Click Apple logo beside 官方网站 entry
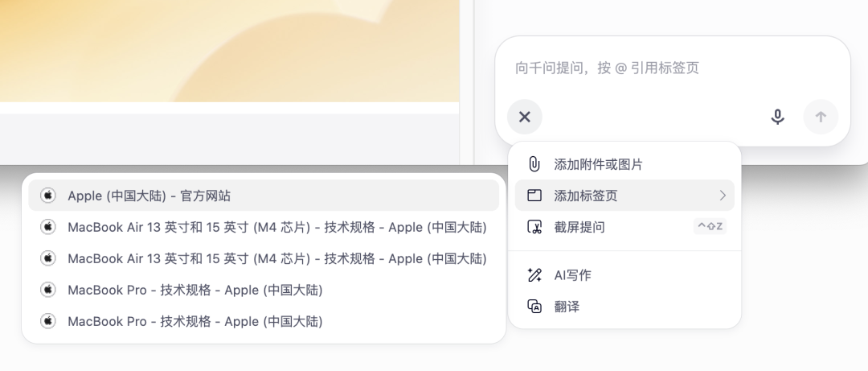This screenshot has width=868, height=371. click(48, 196)
